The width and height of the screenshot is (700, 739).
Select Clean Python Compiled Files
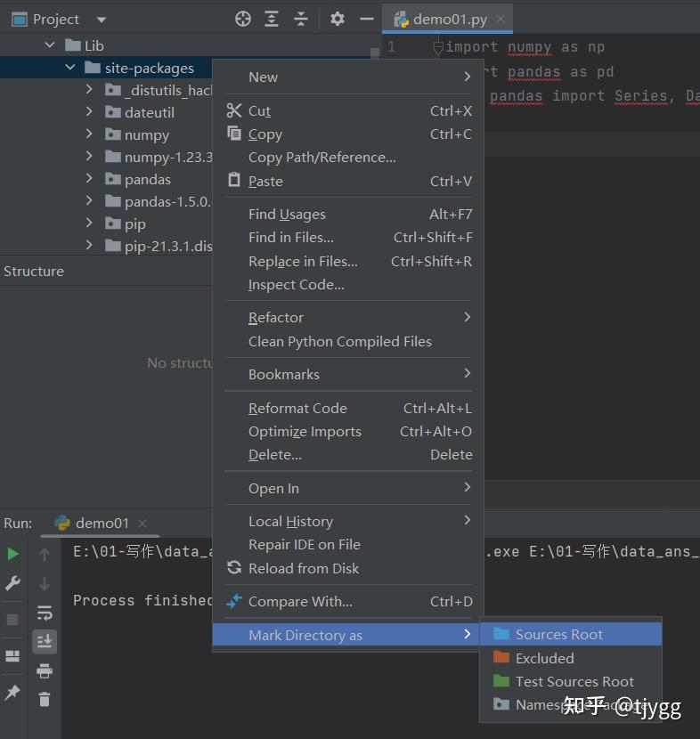(348, 341)
